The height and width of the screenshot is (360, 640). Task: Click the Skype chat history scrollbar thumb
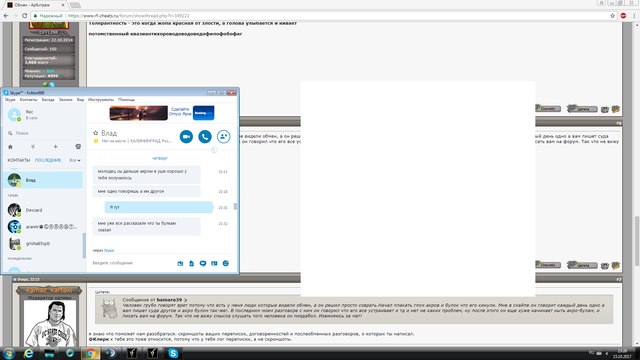click(x=236, y=207)
